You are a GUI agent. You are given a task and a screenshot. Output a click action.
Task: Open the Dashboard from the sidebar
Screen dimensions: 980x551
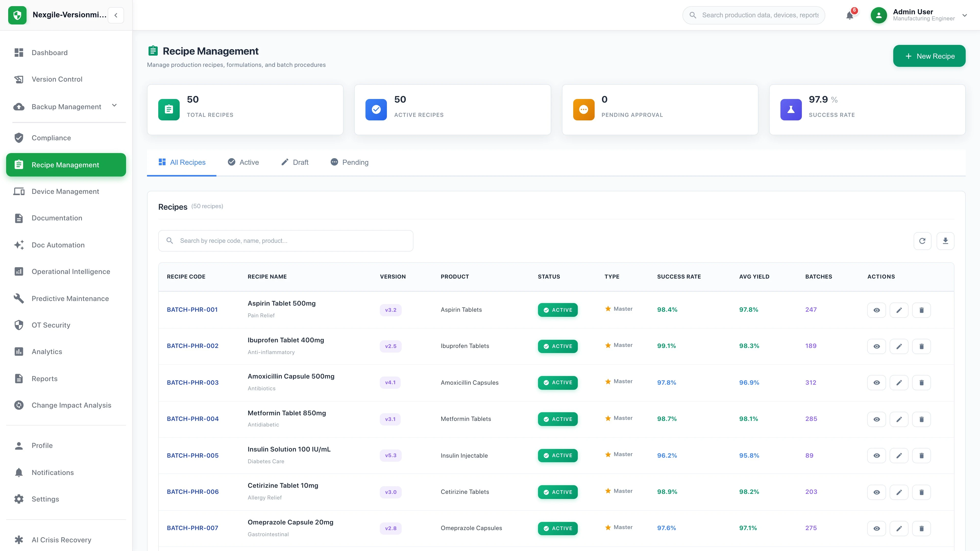point(50,53)
